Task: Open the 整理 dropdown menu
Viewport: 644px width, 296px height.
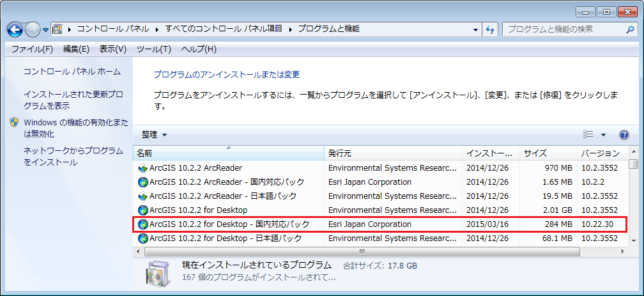Action: pos(155,134)
